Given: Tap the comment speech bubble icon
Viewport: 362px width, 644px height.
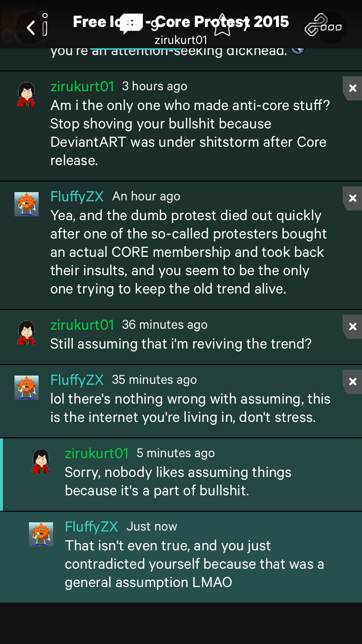Looking at the screenshot, I should click(x=130, y=24).
